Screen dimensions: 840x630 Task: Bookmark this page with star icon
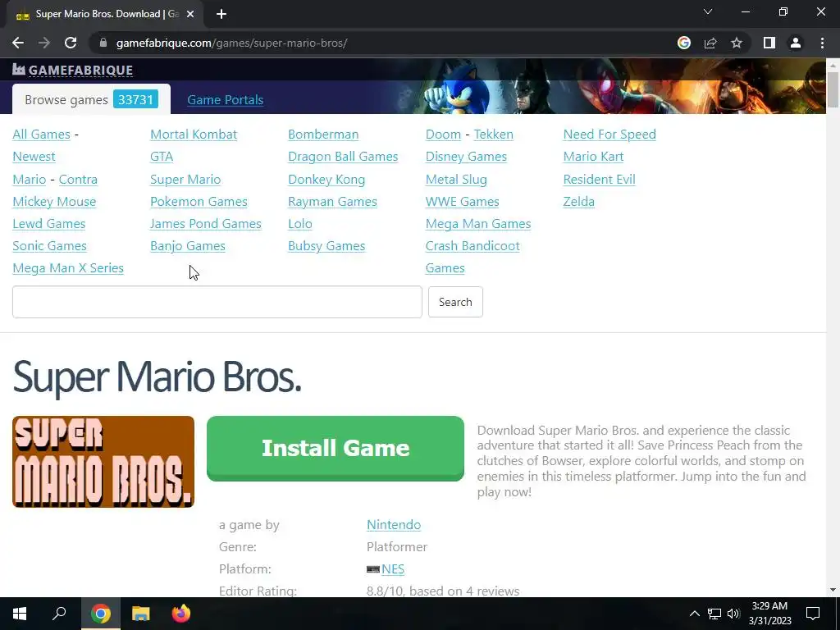click(737, 43)
